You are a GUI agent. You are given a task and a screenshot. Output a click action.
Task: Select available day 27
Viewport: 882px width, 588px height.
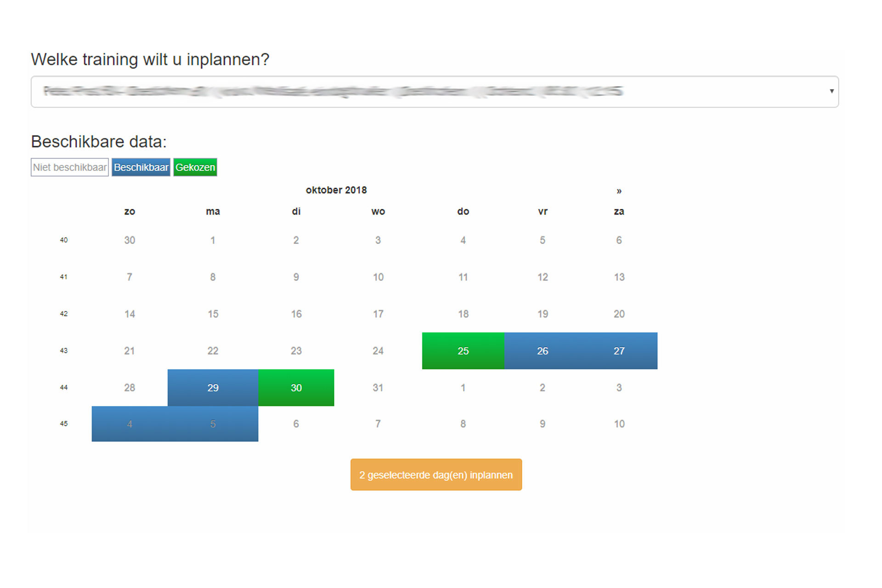click(x=619, y=351)
